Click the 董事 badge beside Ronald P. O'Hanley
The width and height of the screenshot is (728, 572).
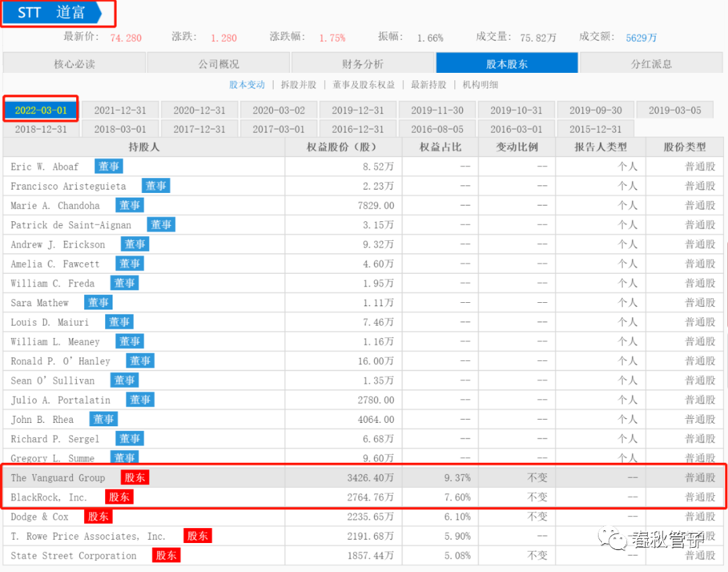[x=140, y=361]
